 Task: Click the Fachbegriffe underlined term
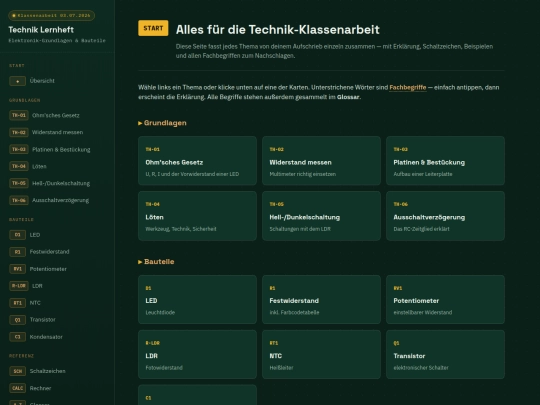(408, 87)
